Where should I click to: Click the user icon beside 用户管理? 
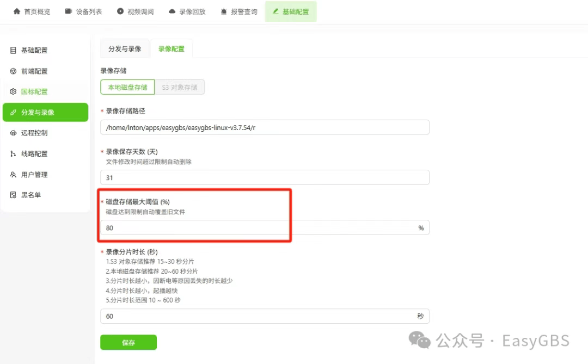[x=14, y=175]
